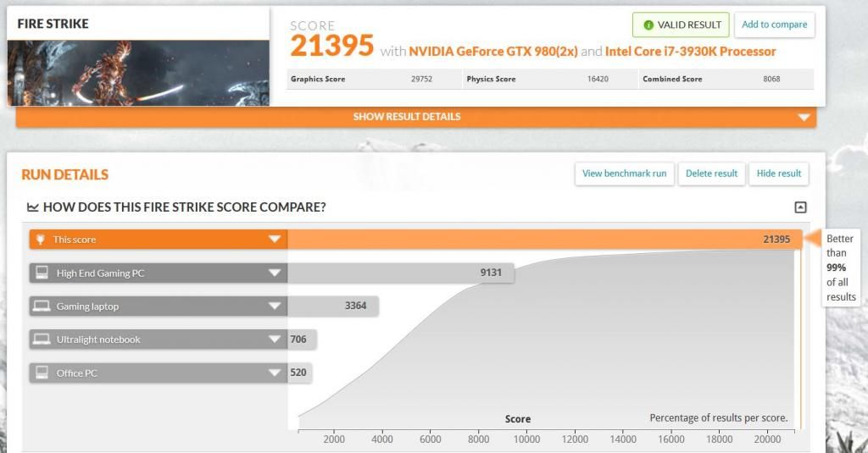Open View benchmark run
The width and height of the screenshot is (868, 453).
coord(625,174)
